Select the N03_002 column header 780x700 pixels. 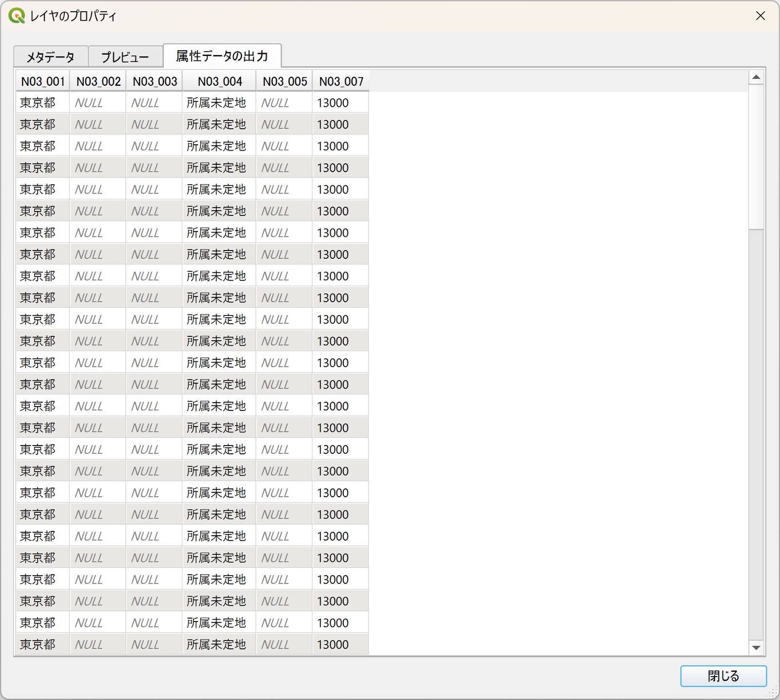(x=98, y=81)
